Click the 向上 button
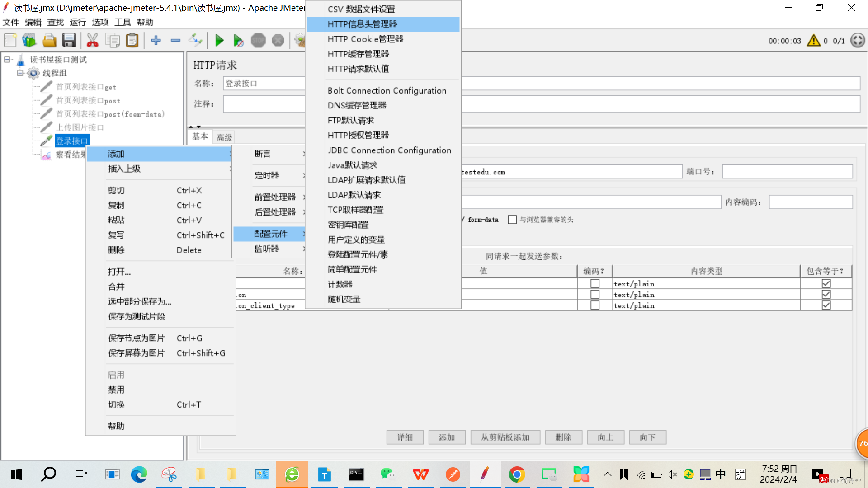 coord(605,437)
